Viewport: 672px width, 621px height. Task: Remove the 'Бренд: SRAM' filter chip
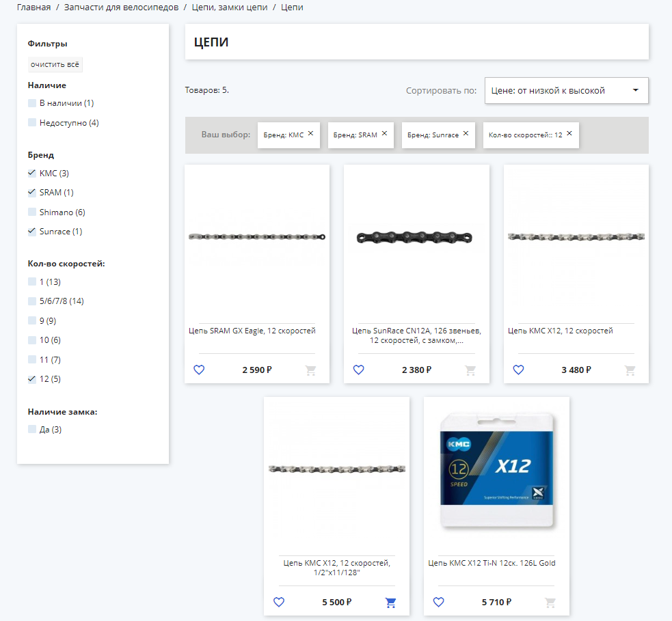click(384, 134)
